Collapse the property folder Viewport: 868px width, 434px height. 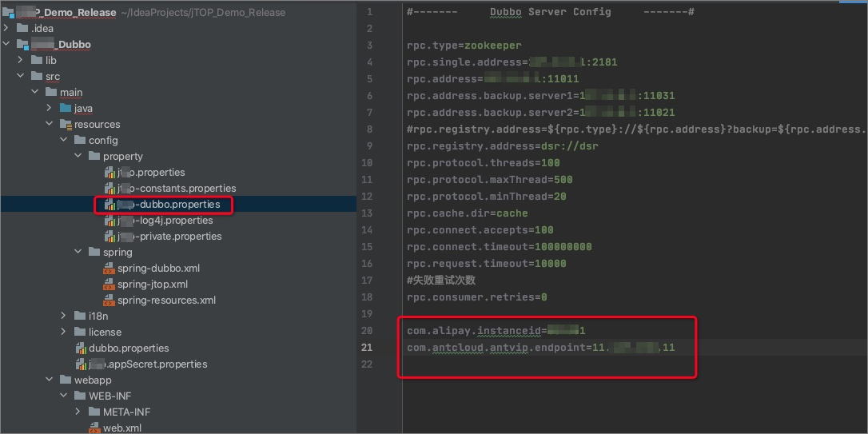pyautogui.click(x=78, y=156)
